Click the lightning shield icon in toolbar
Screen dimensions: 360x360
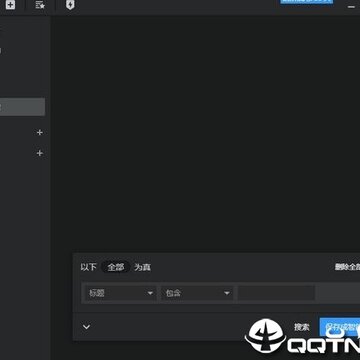(70, 5)
